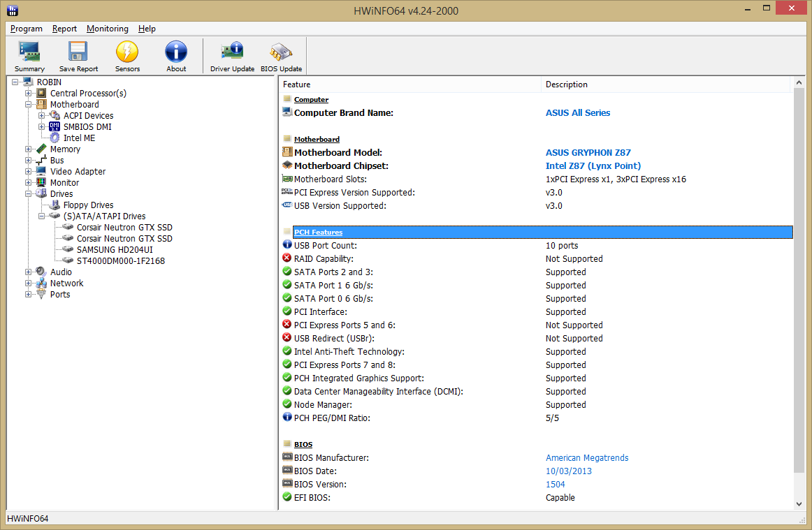
Task: Expand the Bus node
Action: pos(29,161)
